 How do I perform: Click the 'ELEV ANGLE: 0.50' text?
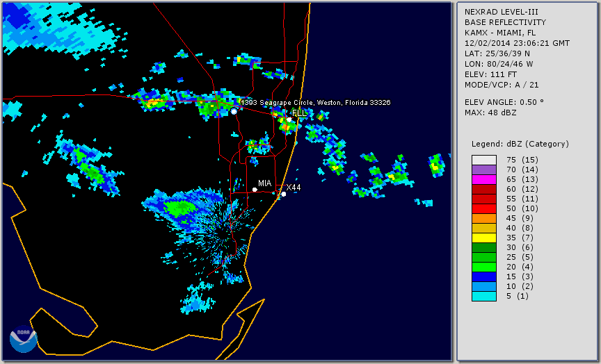click(x=504, y=102)
